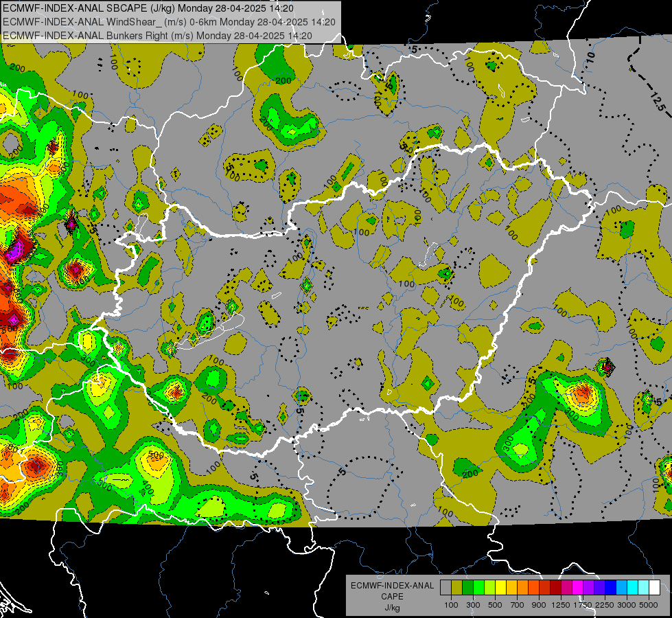The image size is (672, 618).
Task: Select the white legend swatch
Action: pyautogui.click(x=654, y=588)
